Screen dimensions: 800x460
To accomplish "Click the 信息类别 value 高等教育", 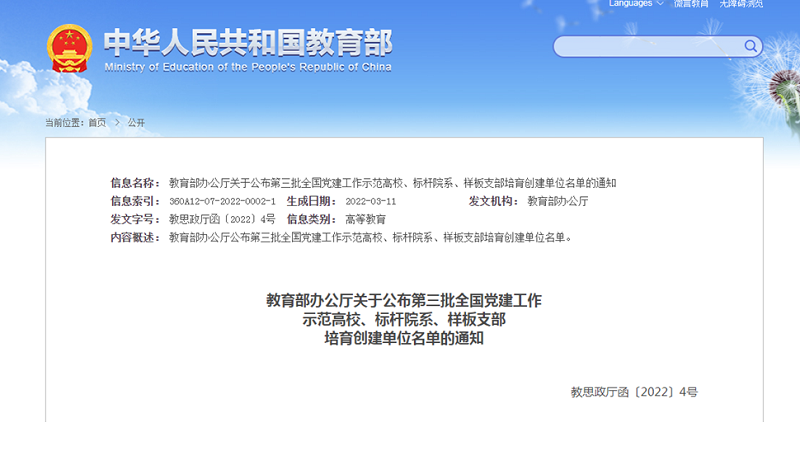I will click(x=365, y=219).
